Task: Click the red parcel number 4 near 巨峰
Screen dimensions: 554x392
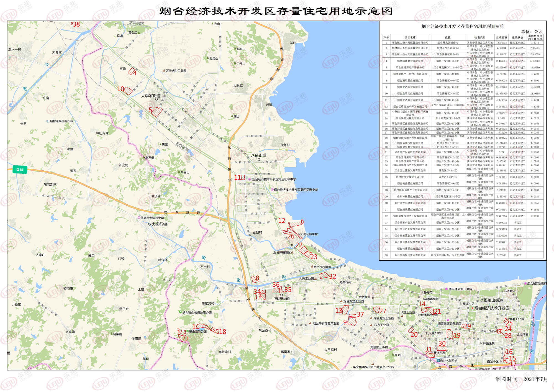Action: pyautogui.click(x=131, y=71)
